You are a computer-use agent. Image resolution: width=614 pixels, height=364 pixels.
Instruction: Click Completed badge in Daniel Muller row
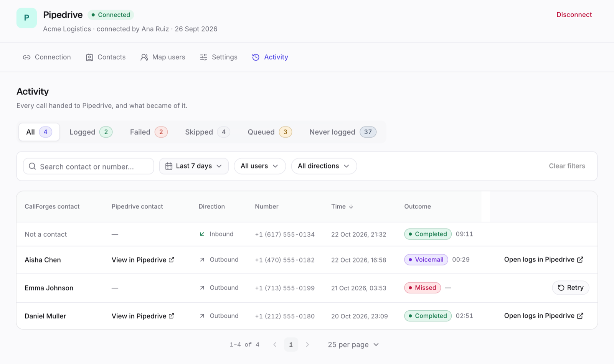(428, 316)
